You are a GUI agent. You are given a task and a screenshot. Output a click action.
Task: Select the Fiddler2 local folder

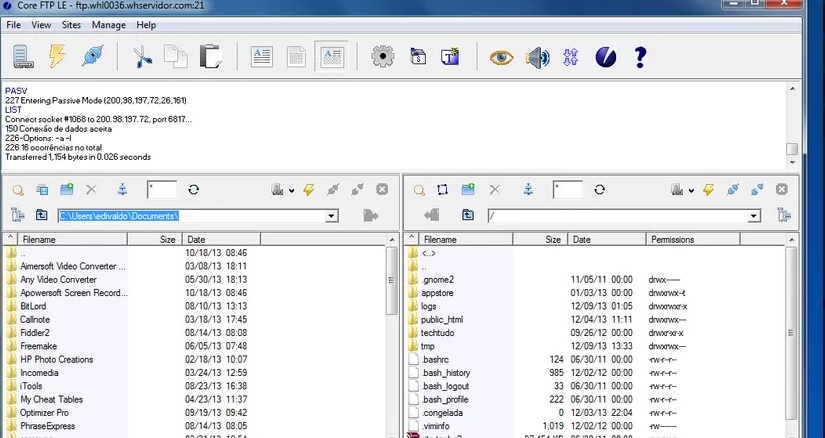click(x=35, y=333)
